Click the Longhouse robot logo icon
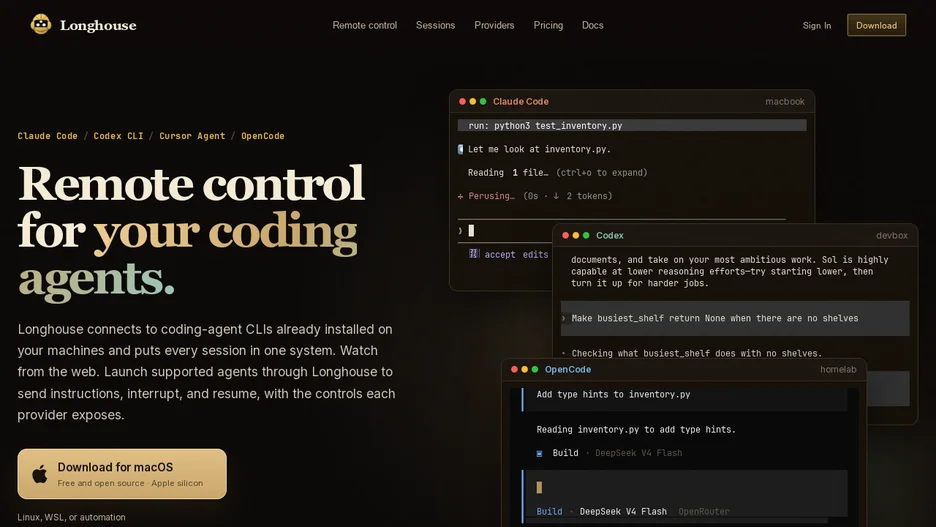The height and width of the screenshot is (527, 936). (41, 24)
